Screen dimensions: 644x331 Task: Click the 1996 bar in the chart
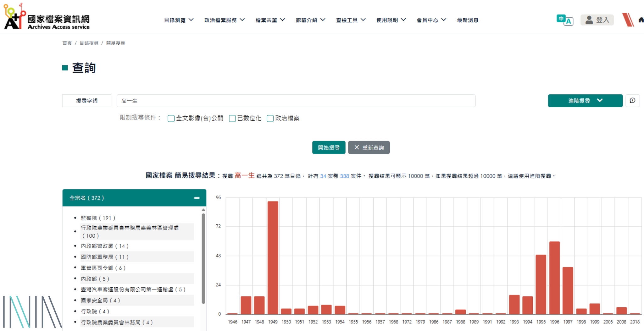554,278
